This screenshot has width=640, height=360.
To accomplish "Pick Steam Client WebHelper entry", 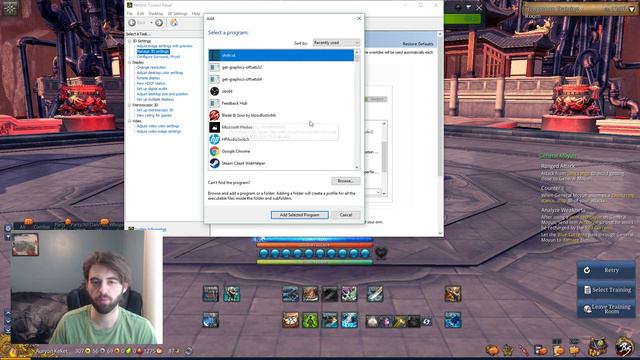I will point(281,163).
